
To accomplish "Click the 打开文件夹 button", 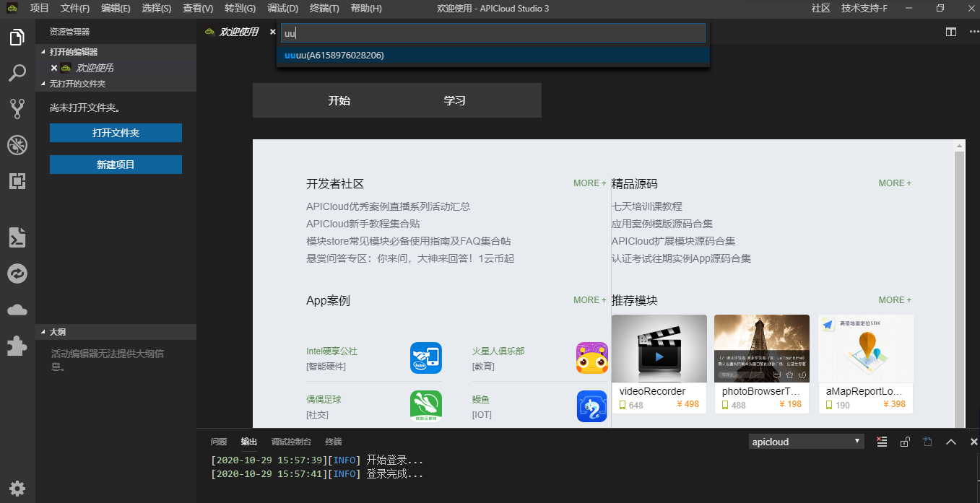I will click(116, 133).
